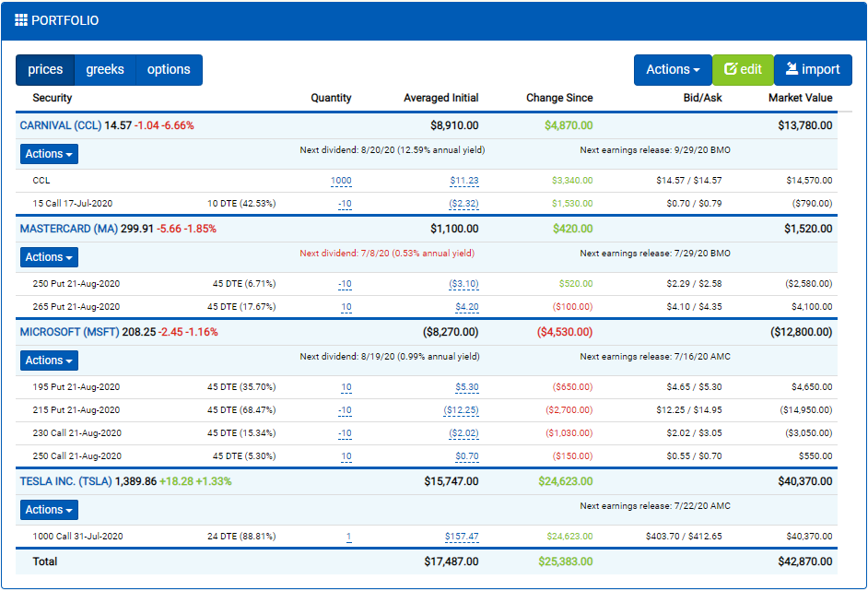Edit ($12.25) initial price of 215 Put

(461, 410)
